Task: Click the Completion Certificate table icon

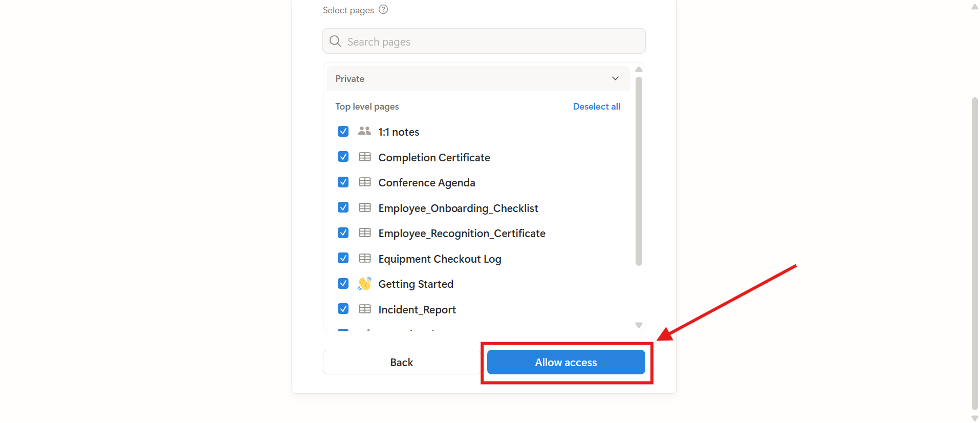Action: (x=365, y=157)
